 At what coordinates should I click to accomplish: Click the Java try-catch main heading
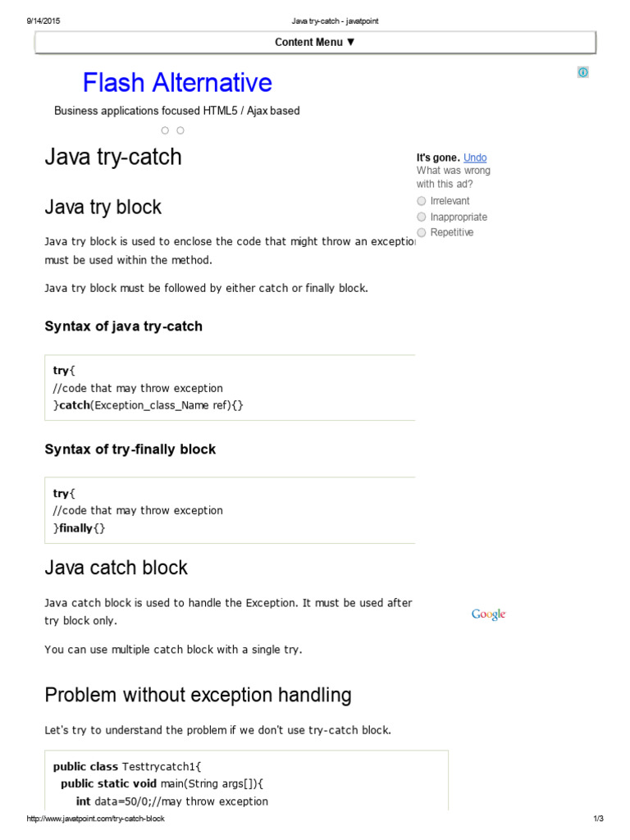(x=113, y=157)
